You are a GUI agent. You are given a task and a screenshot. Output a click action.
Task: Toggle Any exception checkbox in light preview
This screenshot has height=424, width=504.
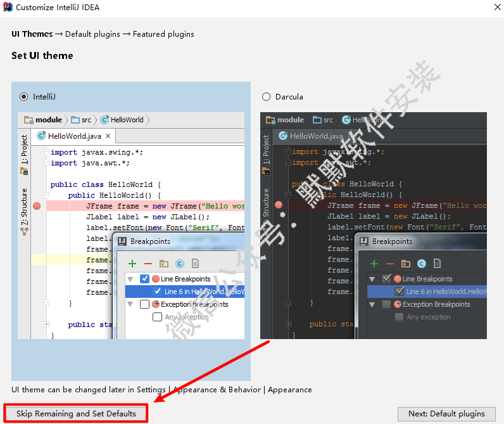tap(157, 317)
